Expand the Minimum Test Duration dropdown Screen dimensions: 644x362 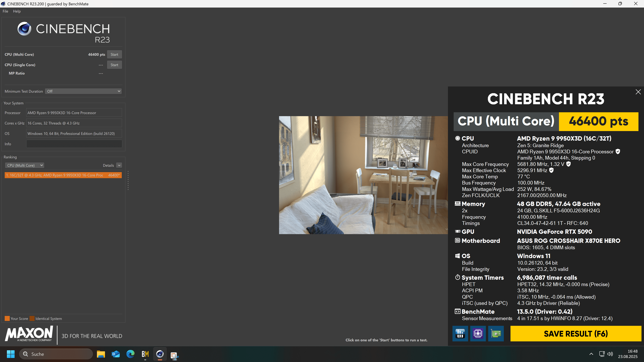coord(84,91)
